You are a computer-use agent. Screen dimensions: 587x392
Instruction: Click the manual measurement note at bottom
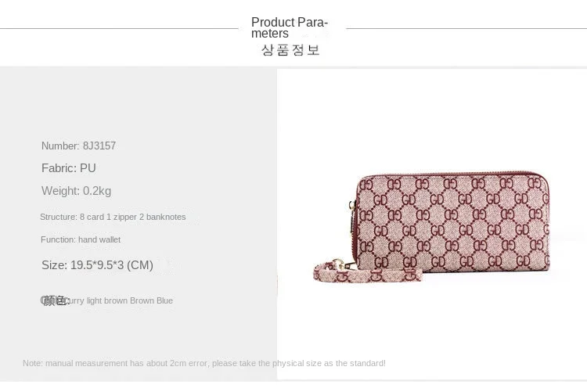(203, 363)
